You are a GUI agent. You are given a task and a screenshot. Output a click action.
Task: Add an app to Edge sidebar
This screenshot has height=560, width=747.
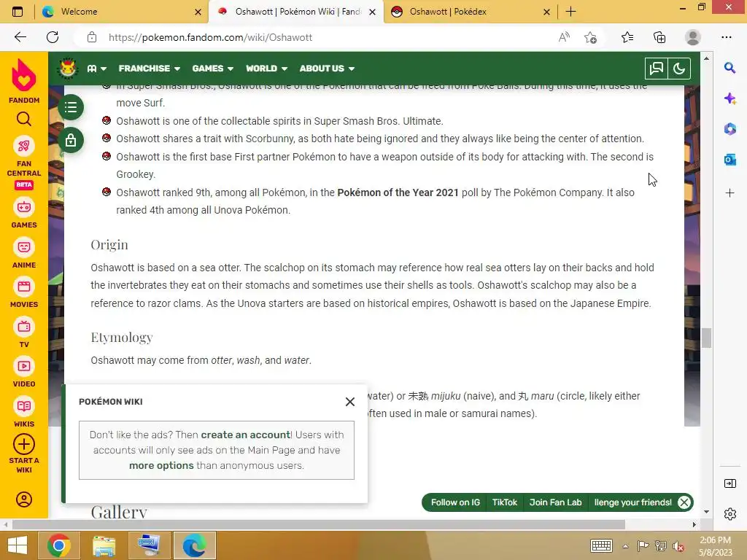(729, 192)
